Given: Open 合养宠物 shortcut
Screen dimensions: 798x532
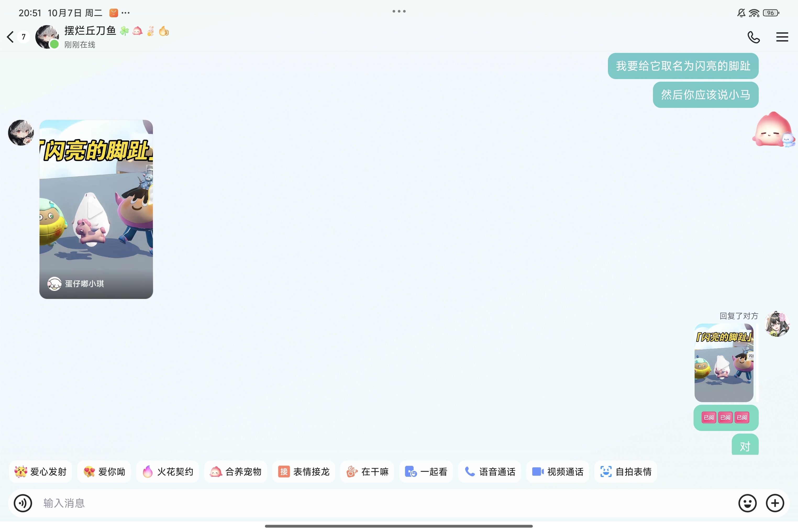Looking at the screenshot, I should click(x=235, y=472).
